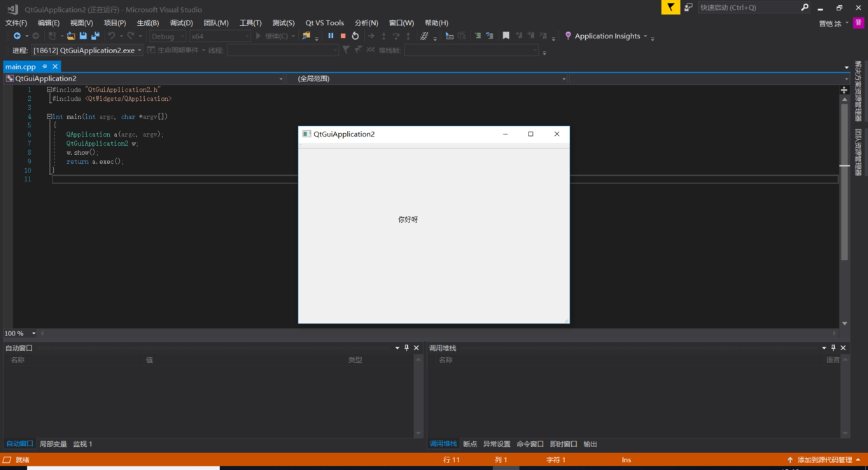The height and width of the screenshot is (470, 868).
Task: Open the Autos window options dropdown arrow
Action: (x=397, y=347)
